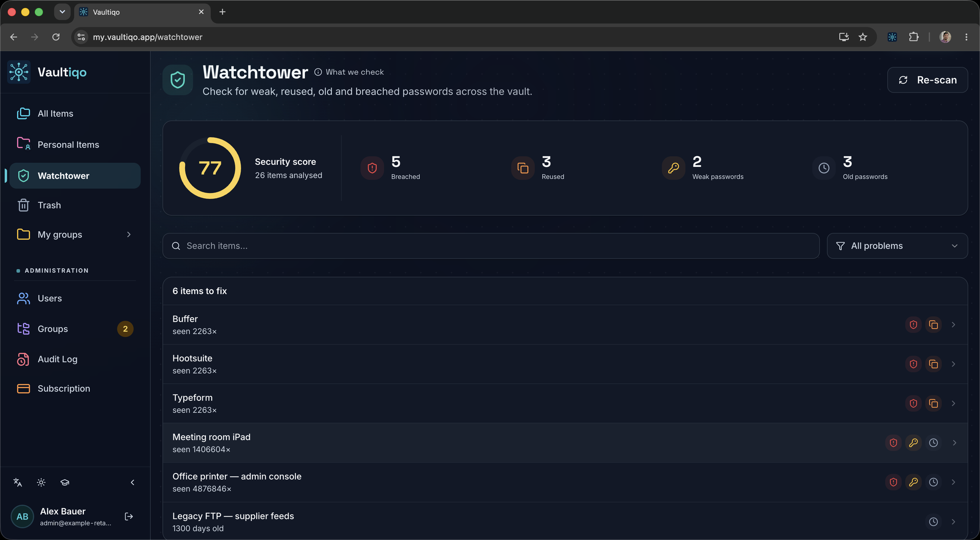Image resolution: width=980 pixels, height=540 pixels.
Task: Bookmark page with the star icon
Action: tap(863, 37)
